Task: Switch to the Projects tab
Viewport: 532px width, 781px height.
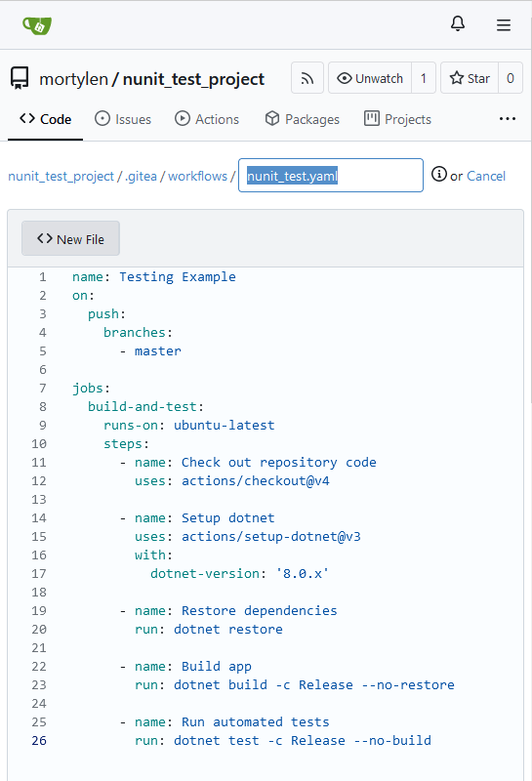Action: [x=397, y=119]
